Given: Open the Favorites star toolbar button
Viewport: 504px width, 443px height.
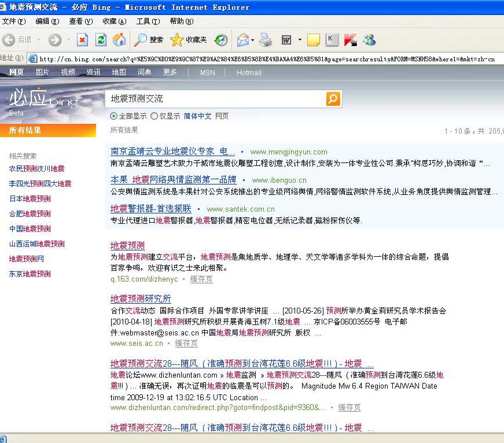Looking at the screenshot, I should (x=189, y=40).
